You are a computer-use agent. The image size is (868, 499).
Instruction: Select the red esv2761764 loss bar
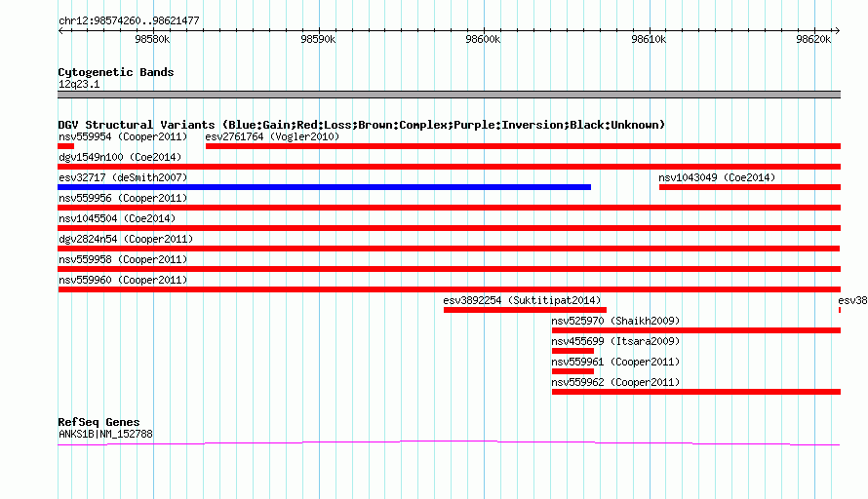tap(523, 146)
